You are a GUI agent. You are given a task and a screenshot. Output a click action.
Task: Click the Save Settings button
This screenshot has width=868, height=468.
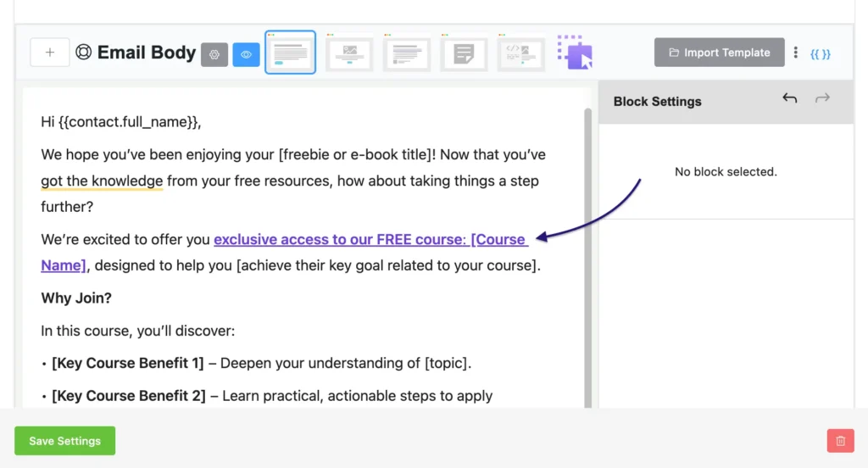[64, 441]
